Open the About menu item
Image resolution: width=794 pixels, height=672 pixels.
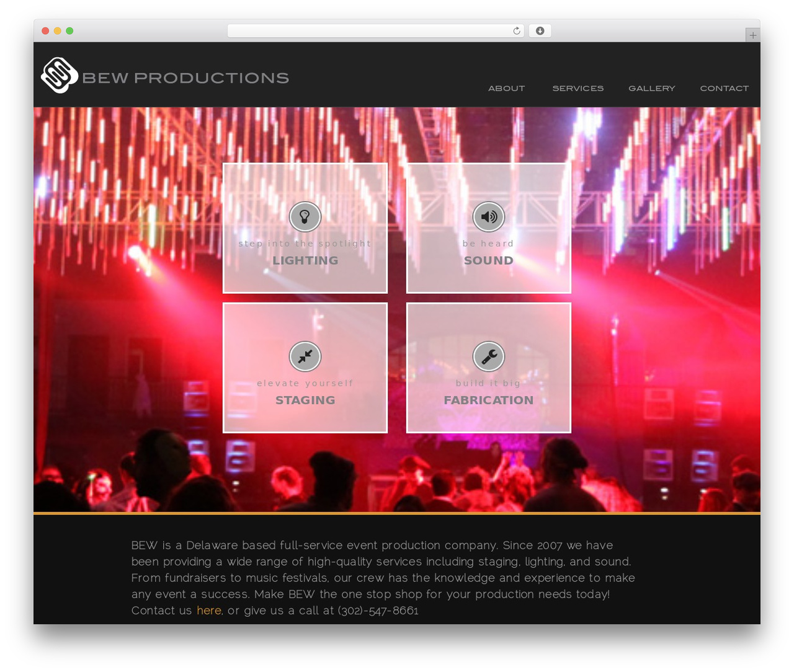click(507, 89)
